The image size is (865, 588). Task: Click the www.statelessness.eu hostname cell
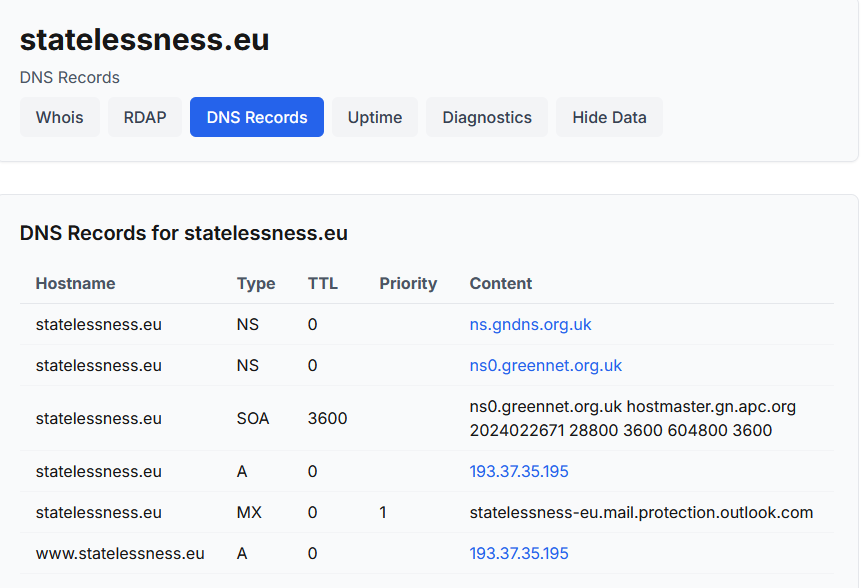click(x=120, y=553)
